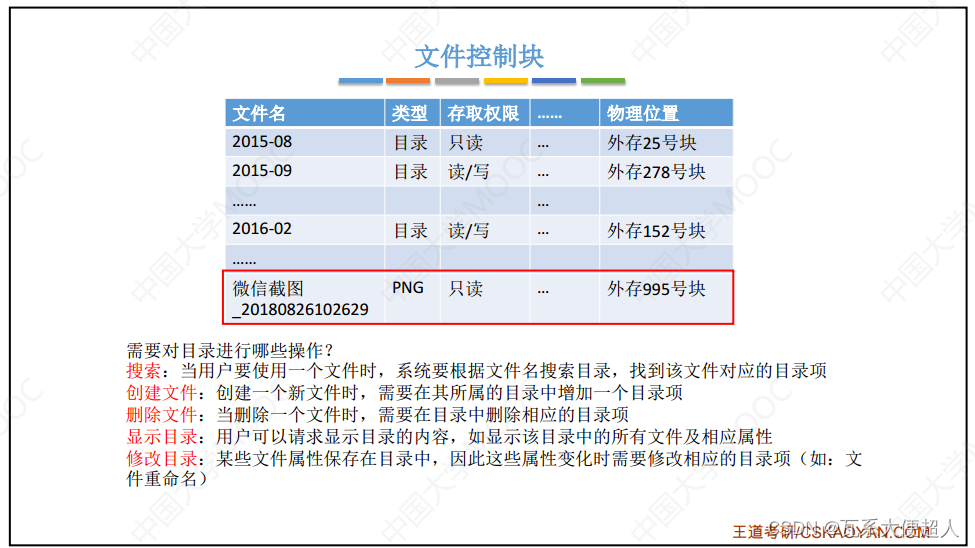Select 目录 in the 2015-09 row
The width and height of the screenshot is (975, 548).
coord(410,172)
